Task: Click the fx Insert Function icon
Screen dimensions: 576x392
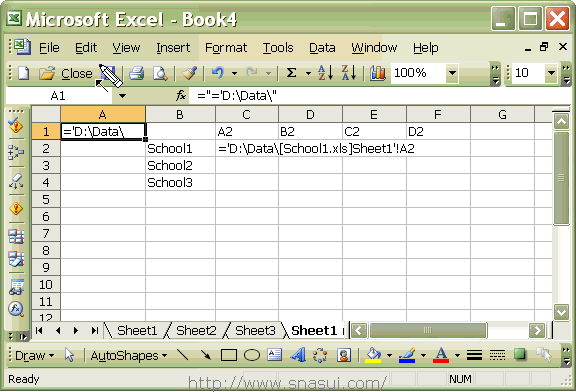Action: click(181, 96)
